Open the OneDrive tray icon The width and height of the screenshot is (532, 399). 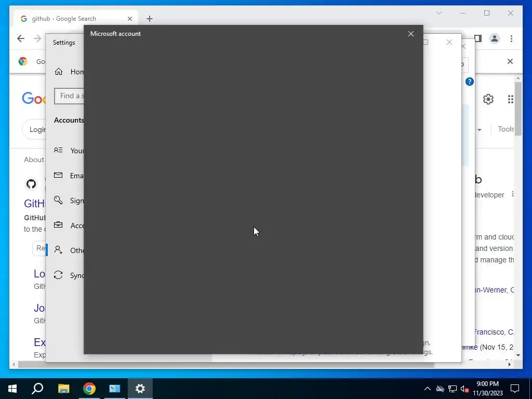(440, 389)
